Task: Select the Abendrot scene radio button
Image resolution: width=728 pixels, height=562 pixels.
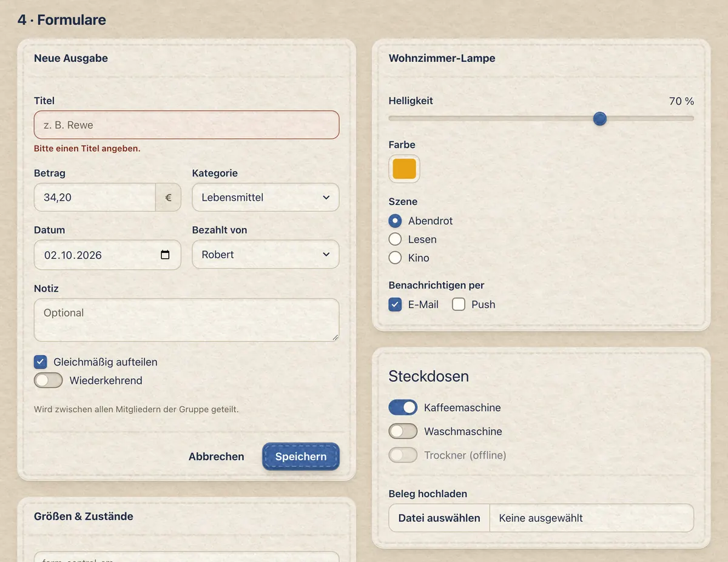Action: click(x=395, y=221)
